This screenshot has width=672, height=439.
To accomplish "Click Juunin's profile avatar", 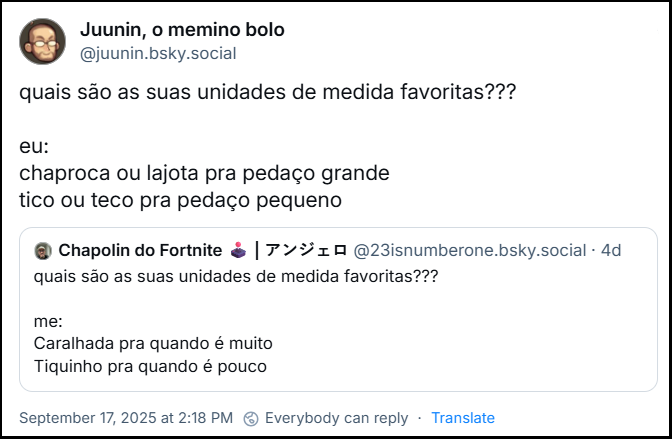I will pos(43,41).
